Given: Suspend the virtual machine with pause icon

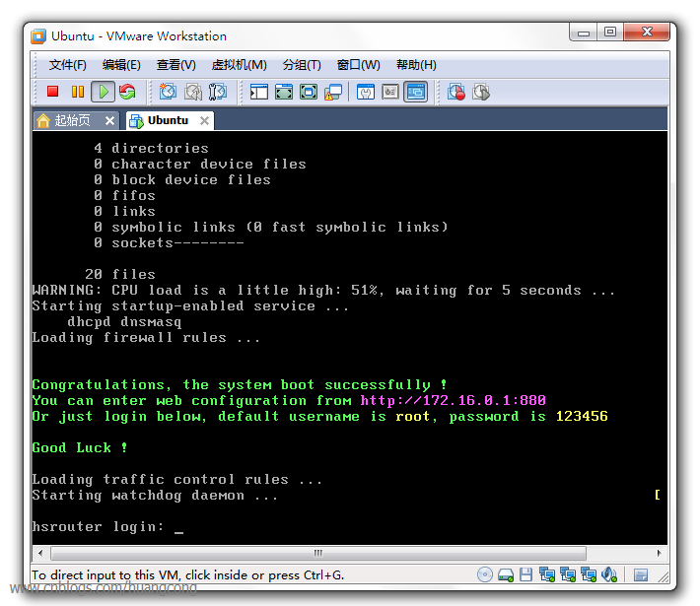Looking at the screenshot, I should click(x=78, y=92).
